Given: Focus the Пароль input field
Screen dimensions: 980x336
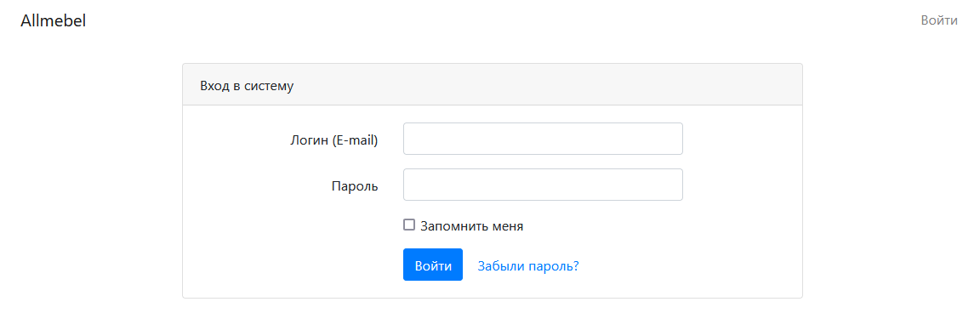Looking at the screenshot, I should tap(543, 185).
